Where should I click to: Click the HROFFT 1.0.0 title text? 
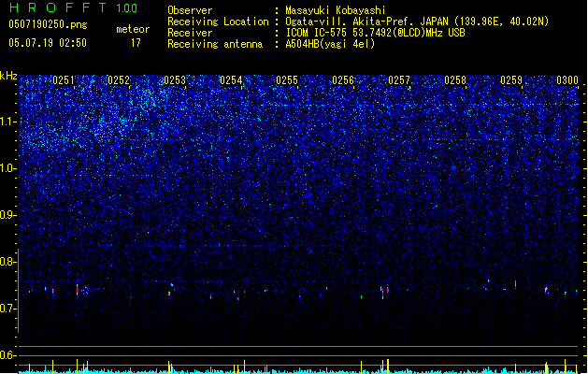pyautogui.click(x=74, y=7)
